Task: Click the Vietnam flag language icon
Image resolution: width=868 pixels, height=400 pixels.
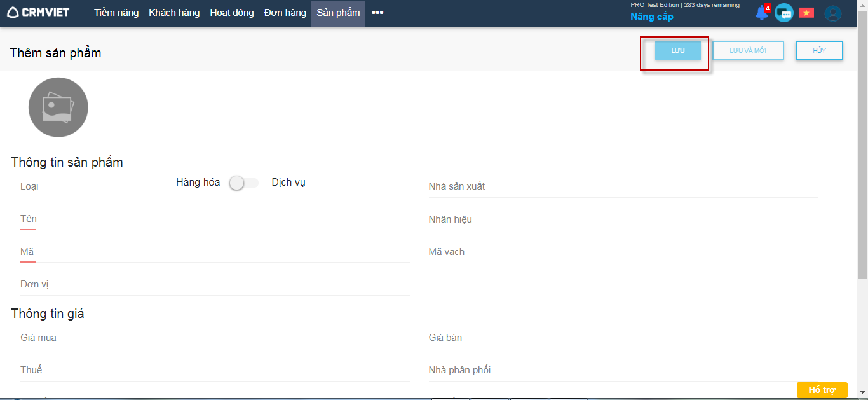Action: point(806,13)
